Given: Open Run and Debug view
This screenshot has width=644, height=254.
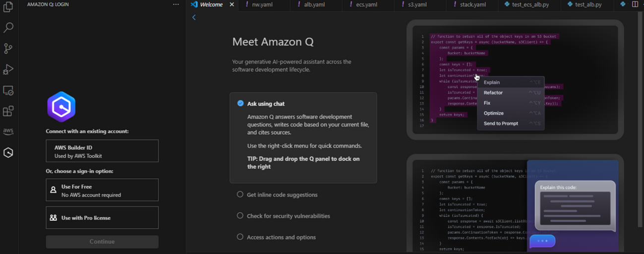Looking at the screenshot, I should pos(8,69).
